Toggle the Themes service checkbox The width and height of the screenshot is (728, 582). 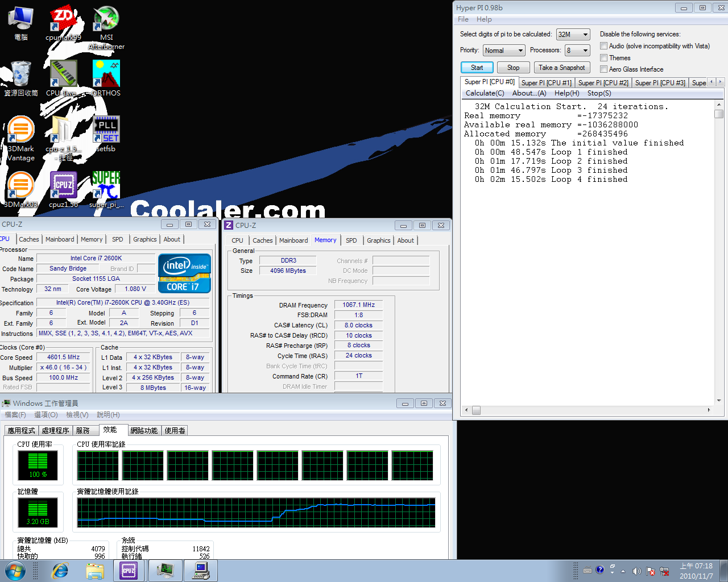point(603,58)
